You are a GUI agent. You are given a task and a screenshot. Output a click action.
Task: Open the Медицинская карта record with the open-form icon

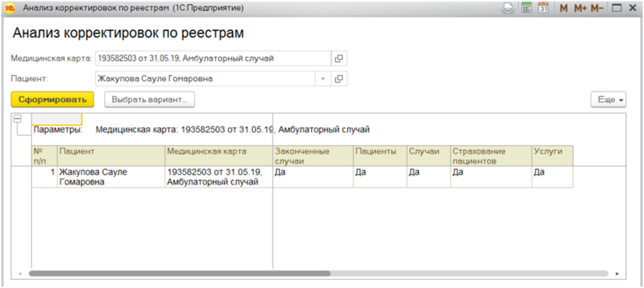tap(339, 59)
